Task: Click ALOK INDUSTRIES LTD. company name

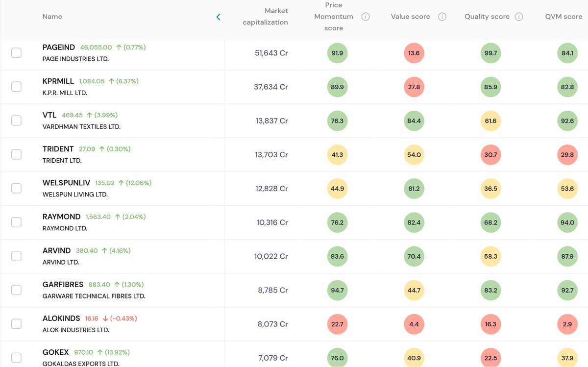Action: 76,330
